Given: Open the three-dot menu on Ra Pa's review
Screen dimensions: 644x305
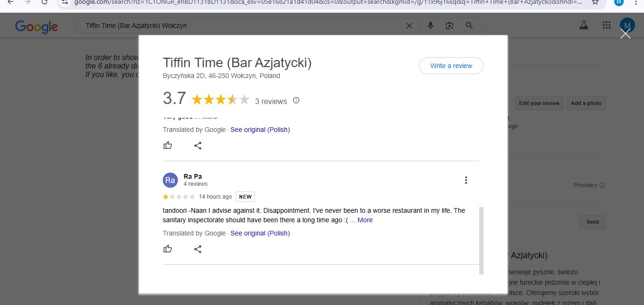Looking at the screenshot, I should click(x=466, y=180).
